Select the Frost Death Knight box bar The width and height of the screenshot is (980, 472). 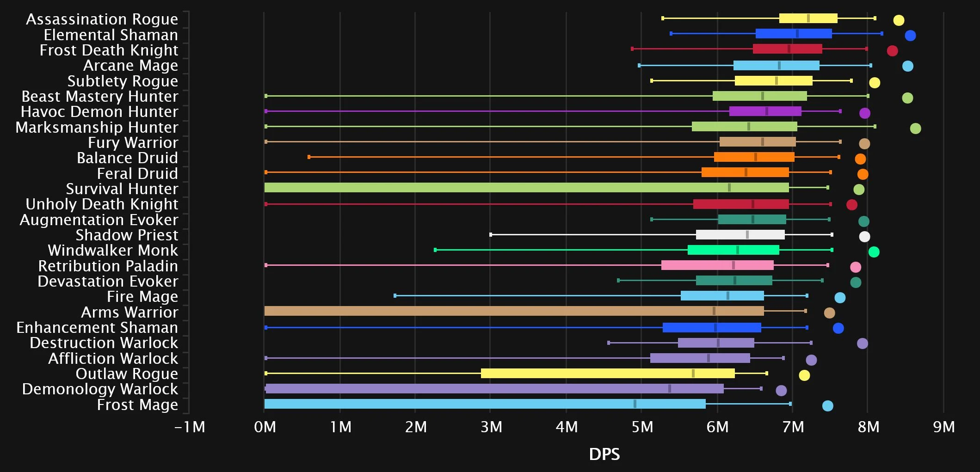tap(787, 49)
